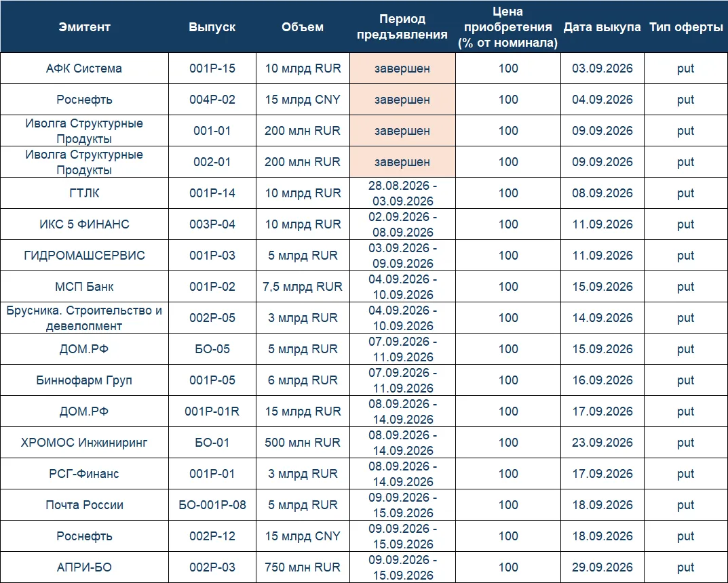Click issue cell 004P-02
This screenshot has height=583, width=728.
pos(212,99)
